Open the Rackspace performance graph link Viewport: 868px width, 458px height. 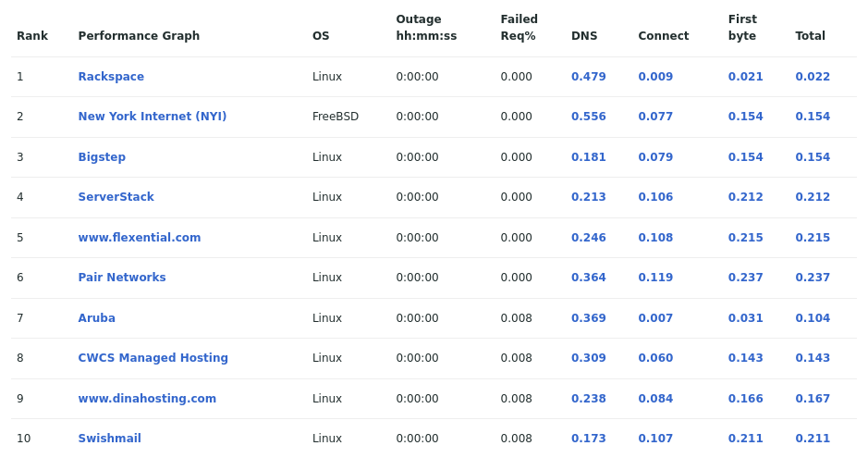coord(111,77)
